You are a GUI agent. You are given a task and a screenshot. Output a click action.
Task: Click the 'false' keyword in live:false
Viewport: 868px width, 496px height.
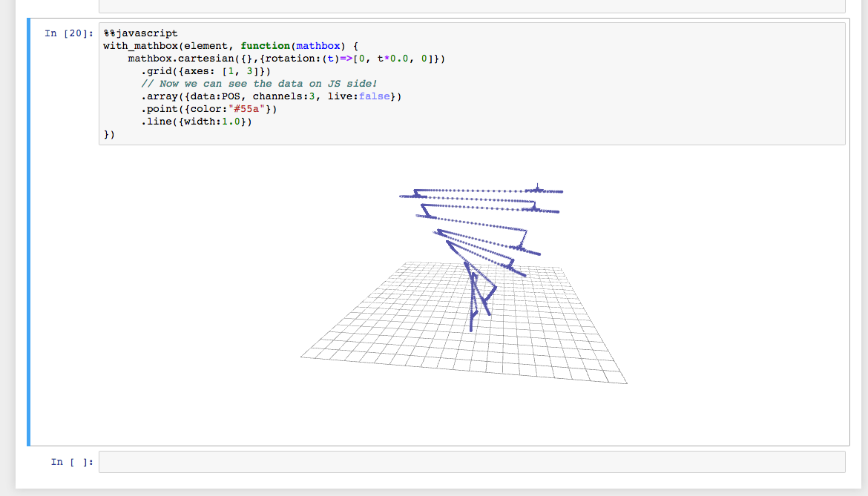374,96
